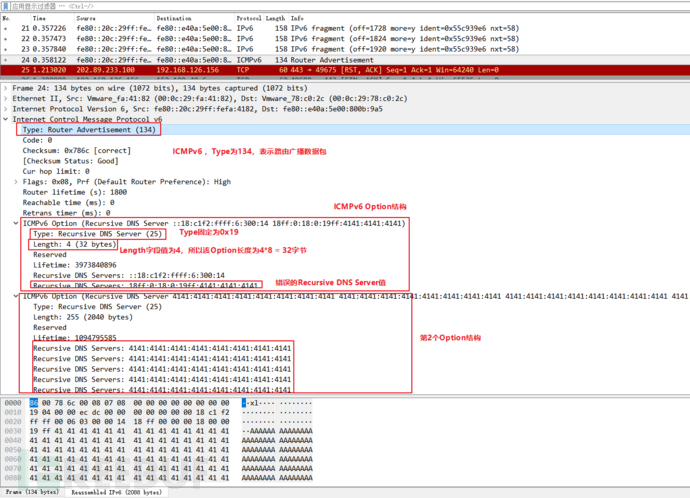
Task: Sort packets by Destination column header
Action: click(174, 18)
